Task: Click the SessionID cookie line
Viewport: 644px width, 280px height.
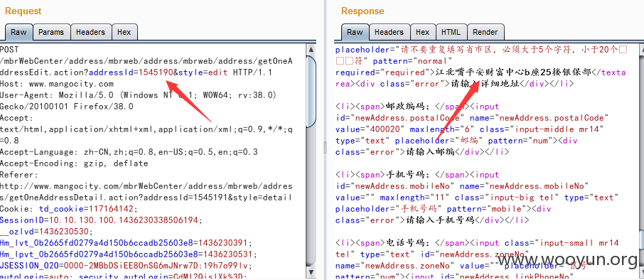Action: (101, 220)
